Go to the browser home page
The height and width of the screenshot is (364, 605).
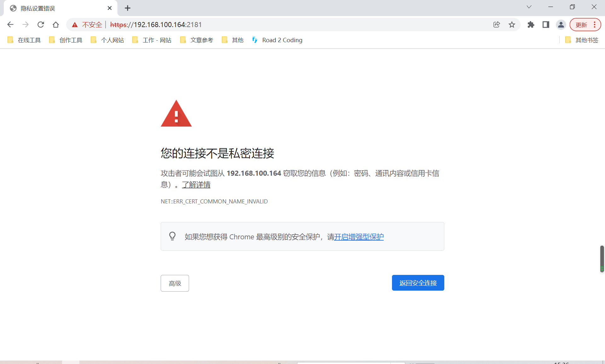(56, 25)
